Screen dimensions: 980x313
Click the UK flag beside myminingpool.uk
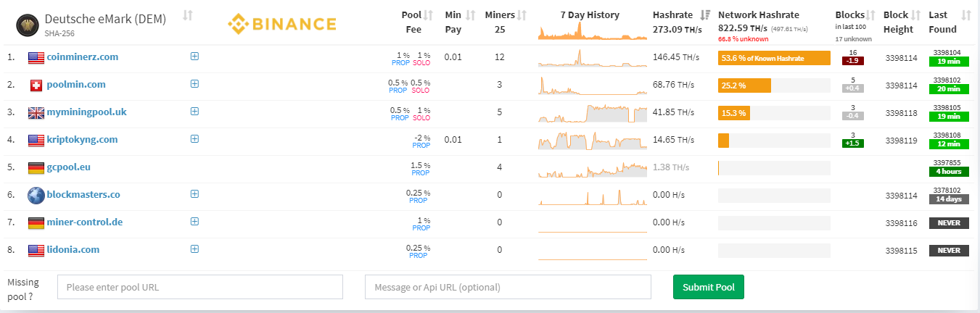pos(36,112)
